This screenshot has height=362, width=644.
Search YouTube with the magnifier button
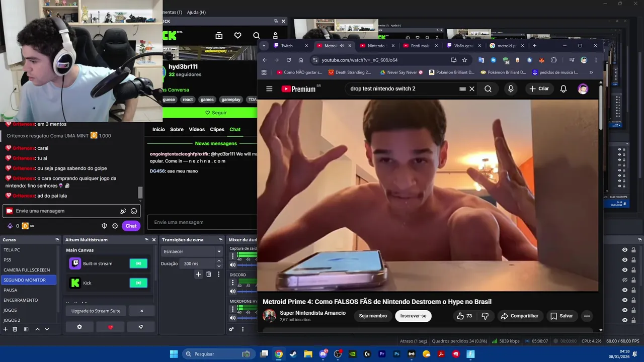pyautogui.click(x=488, y=89)
